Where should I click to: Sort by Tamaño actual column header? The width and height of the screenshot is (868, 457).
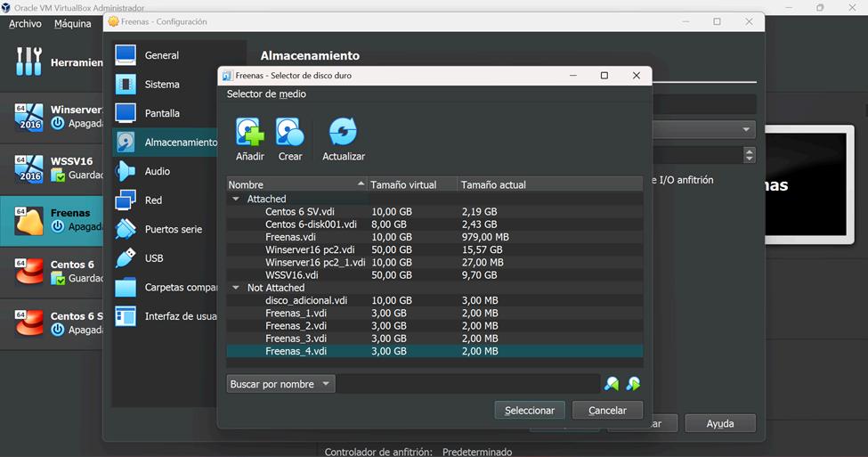tap(550, 184)
